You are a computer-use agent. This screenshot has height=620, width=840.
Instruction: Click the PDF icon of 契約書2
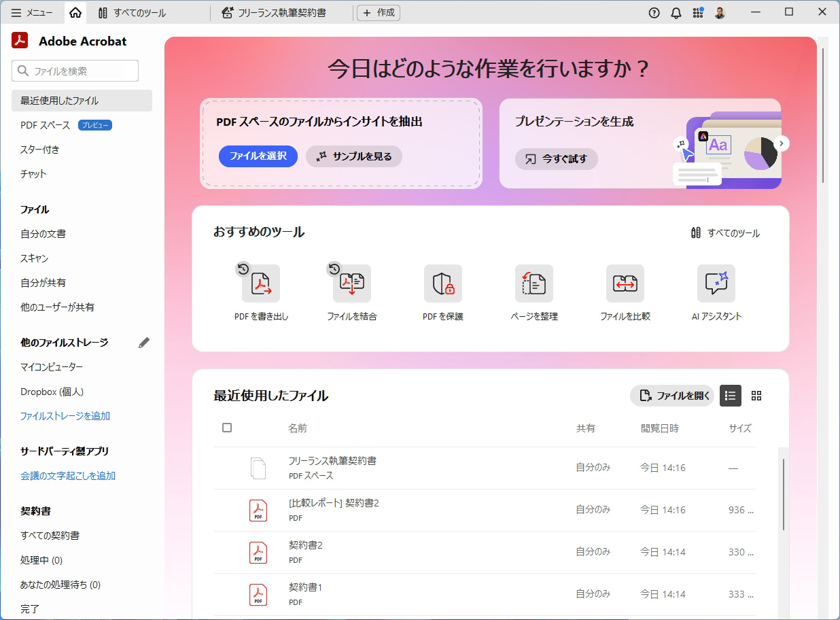pyautogui.click(x=258, y=553)
